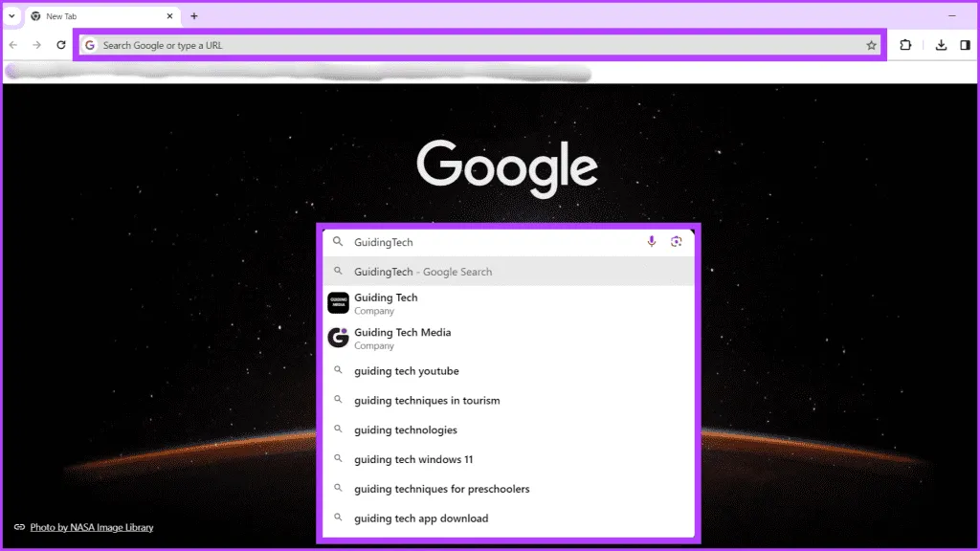This screenshot has height=551, width=980.
Task: Open Google Lens image search icon
Action: point(676,242)
